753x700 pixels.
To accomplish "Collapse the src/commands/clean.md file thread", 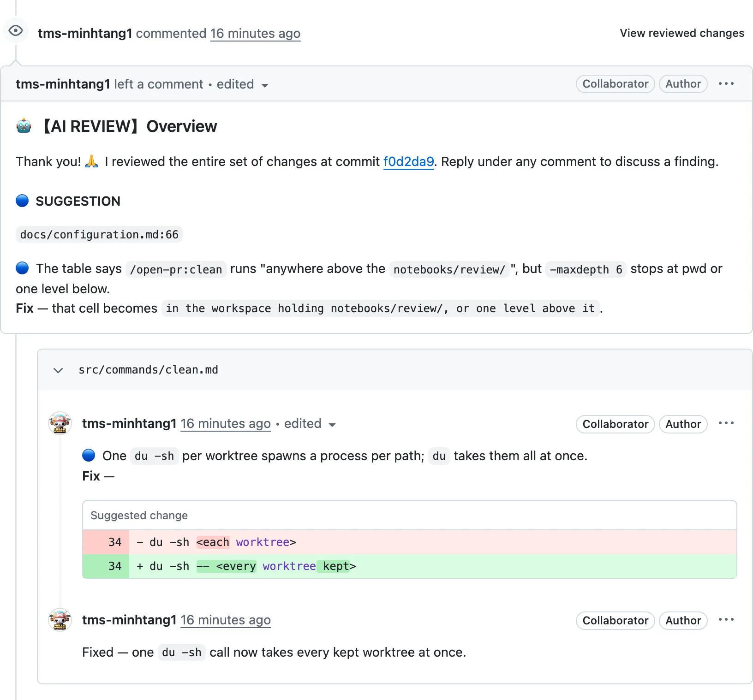I will click(x=58, y=370).
